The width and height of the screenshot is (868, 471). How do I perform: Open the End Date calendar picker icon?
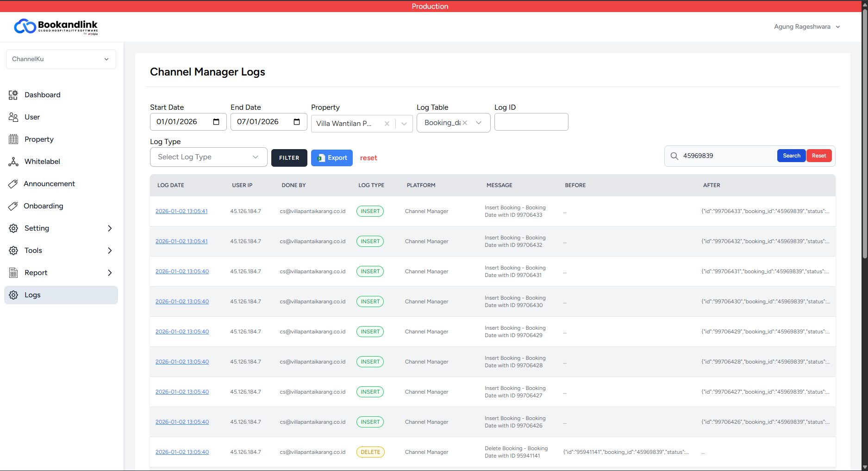click(x=297, y=122)
